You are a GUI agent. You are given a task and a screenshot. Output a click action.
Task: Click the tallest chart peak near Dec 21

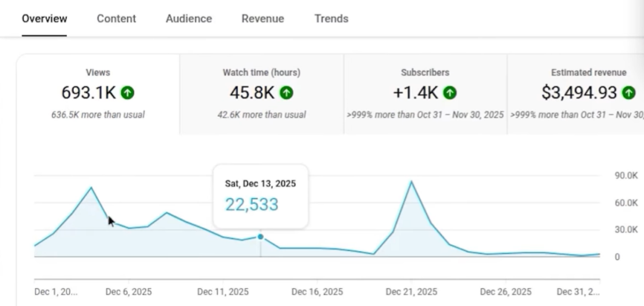(411, 181)
